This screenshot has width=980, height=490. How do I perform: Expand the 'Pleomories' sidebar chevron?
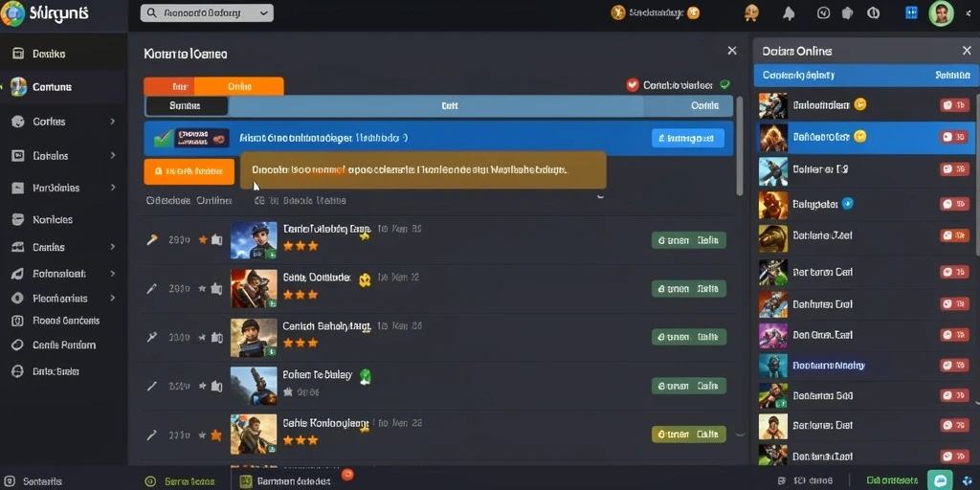pyautogui.click(x=113, y=298)
